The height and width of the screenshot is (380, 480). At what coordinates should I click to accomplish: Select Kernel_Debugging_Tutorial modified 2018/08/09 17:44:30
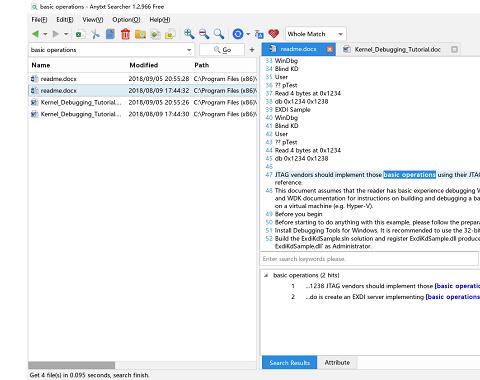tap(143, 114)
